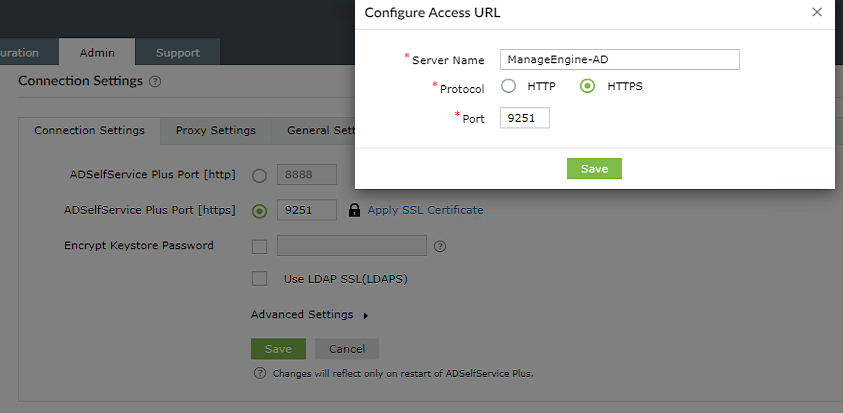Image resolution: width=843 pixels, height=413 pixels.
Task: Open the Support tab
Action: click(x=178, y=53)
